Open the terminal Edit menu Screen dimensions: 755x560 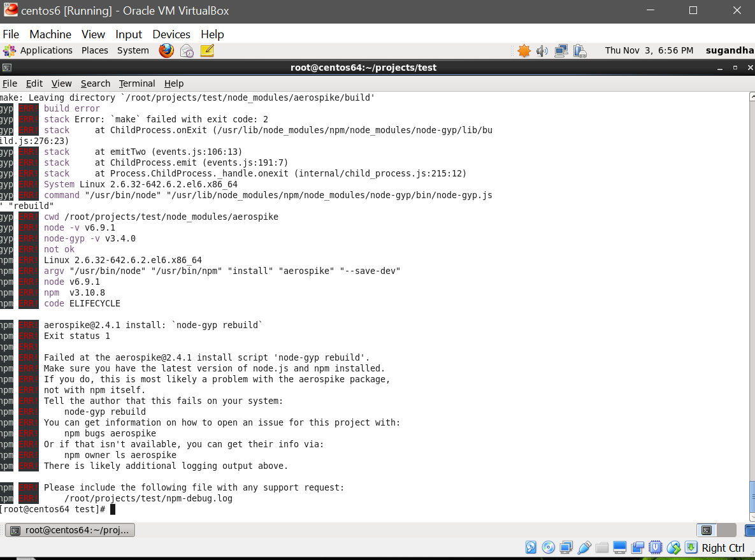(x=34, y=83)
